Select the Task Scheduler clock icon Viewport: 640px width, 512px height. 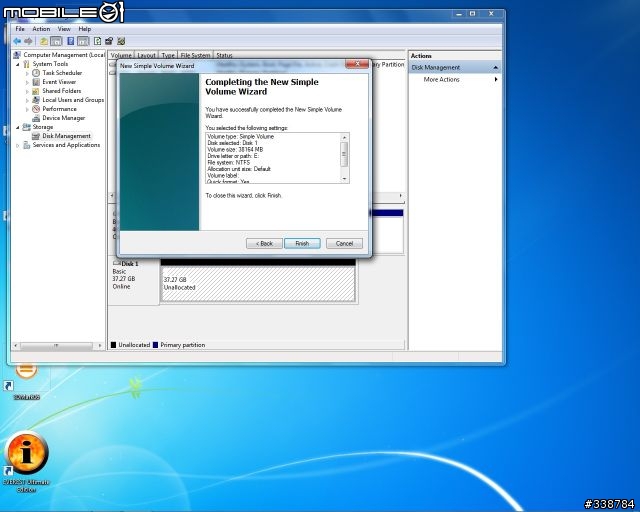(36, 73)
